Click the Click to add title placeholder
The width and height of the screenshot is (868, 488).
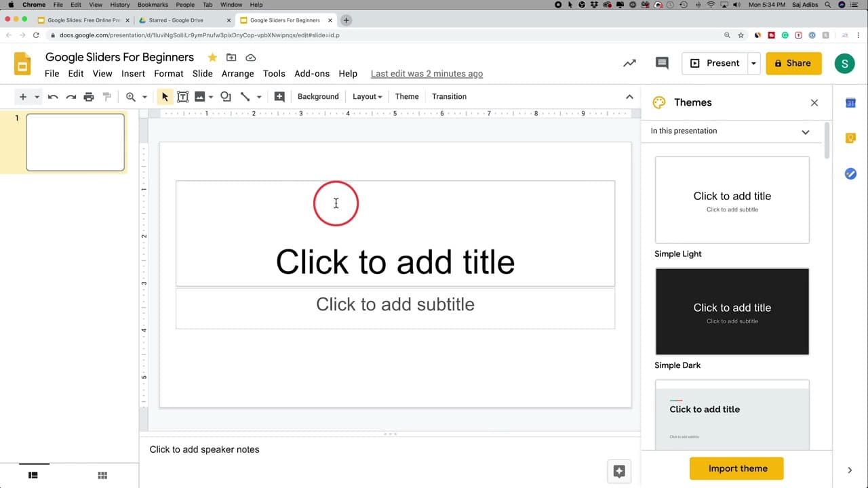pos(395,234)
